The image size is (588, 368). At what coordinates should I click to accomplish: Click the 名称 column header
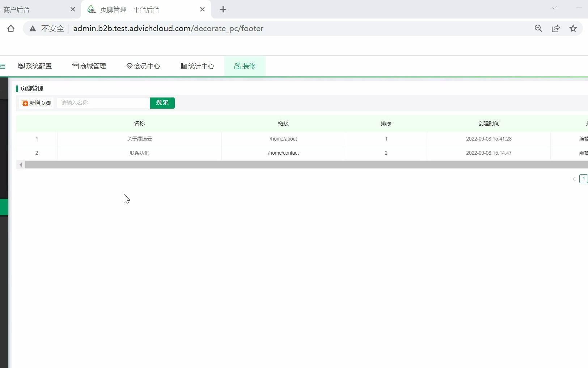(x=139, y=124)
